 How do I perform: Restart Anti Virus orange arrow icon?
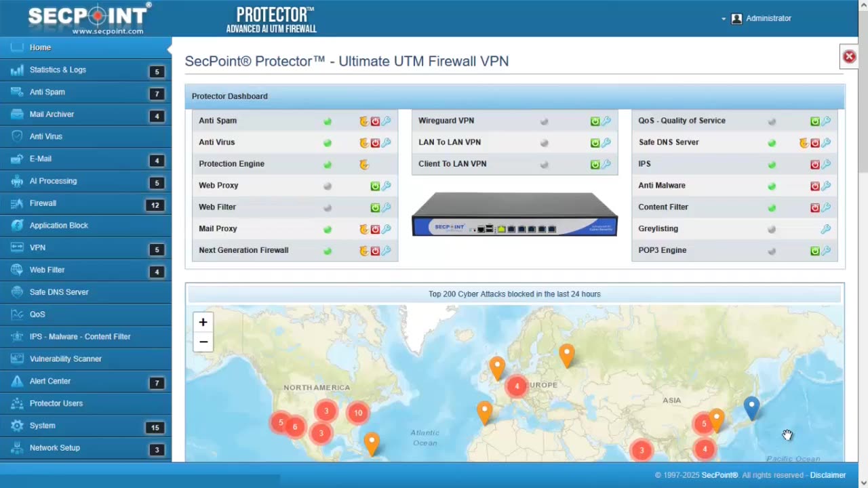(x=363, y=143)
